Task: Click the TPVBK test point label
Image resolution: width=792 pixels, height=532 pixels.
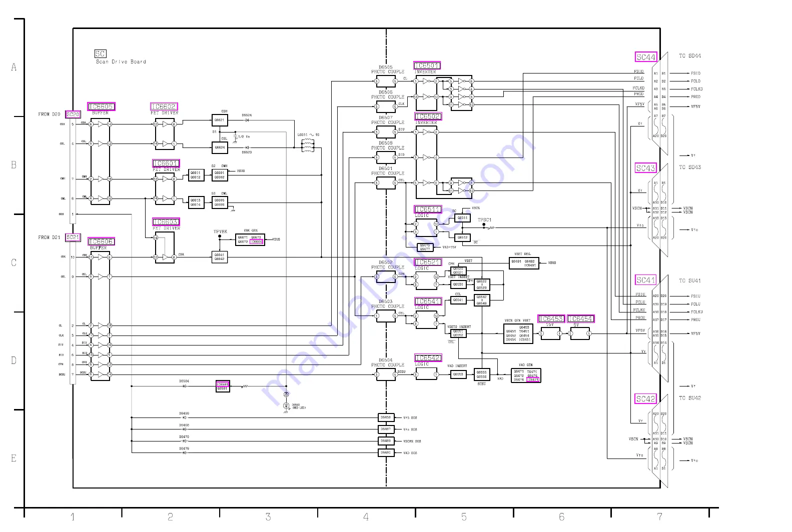Action: point(221,231)
